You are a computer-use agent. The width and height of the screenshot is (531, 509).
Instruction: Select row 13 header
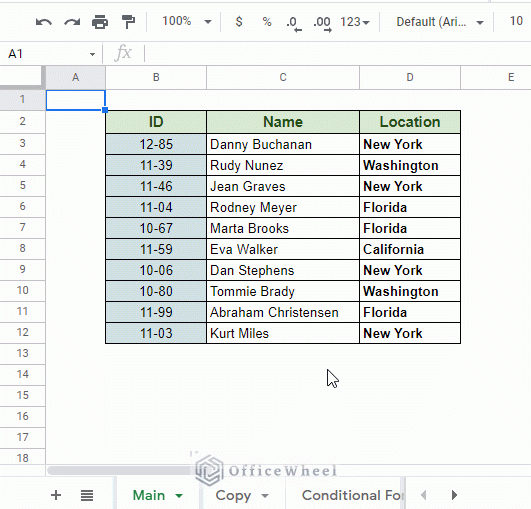pos(22,354)
